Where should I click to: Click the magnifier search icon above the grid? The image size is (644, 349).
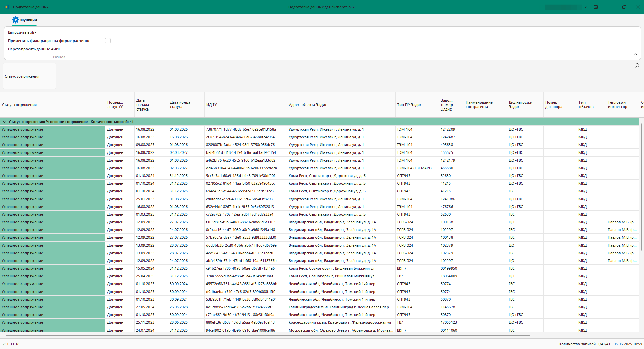(x=637, y=66)
